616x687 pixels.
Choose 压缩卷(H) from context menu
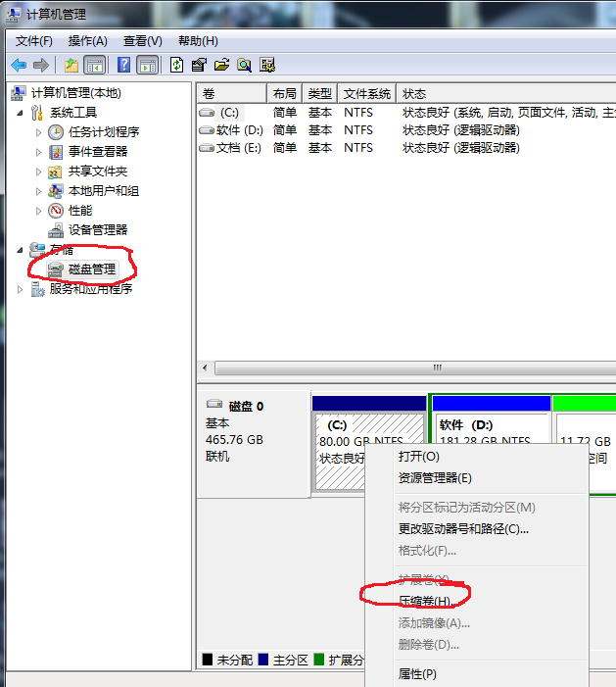[424, 601]
